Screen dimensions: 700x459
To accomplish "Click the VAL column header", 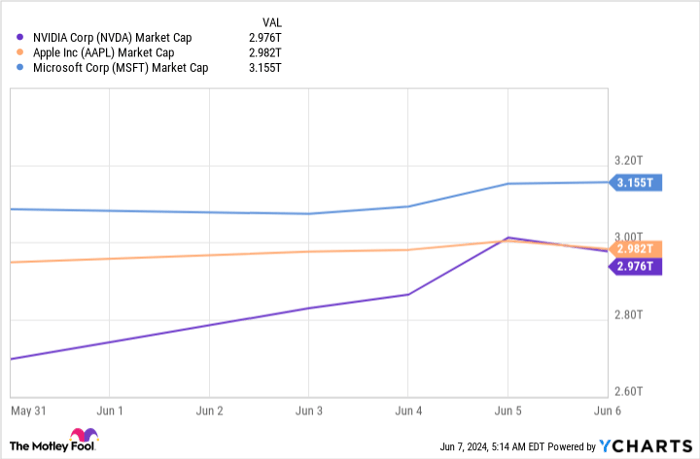I will [x=272, y=22].
